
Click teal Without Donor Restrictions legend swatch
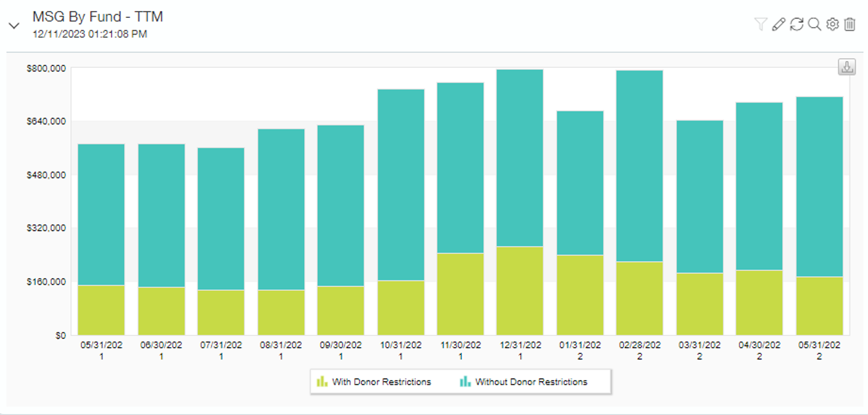465,382
